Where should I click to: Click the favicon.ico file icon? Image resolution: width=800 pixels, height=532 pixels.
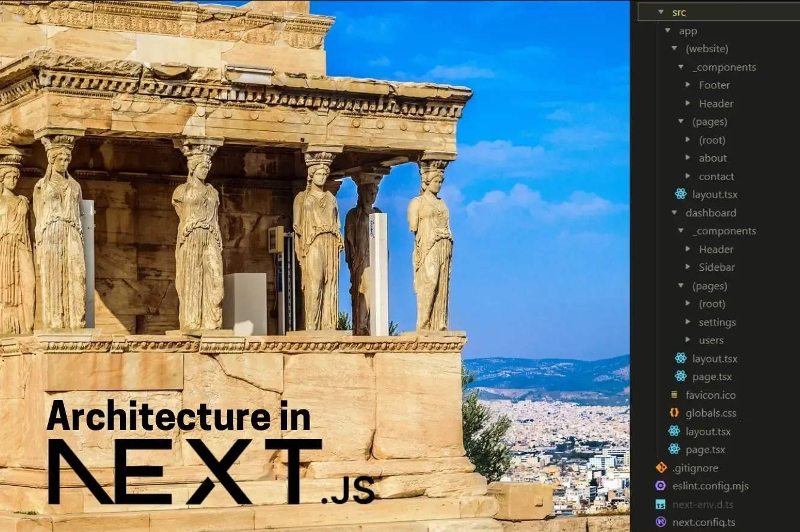click(x=674, y=394)
